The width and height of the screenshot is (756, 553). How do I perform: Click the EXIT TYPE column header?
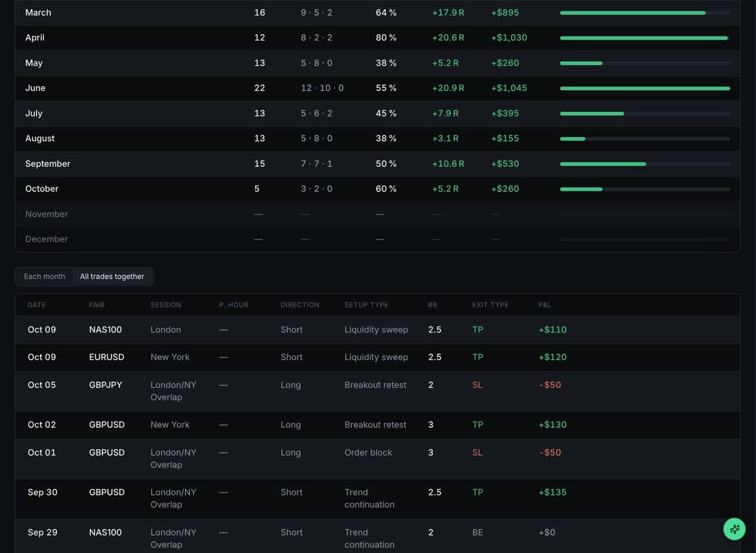490,305
